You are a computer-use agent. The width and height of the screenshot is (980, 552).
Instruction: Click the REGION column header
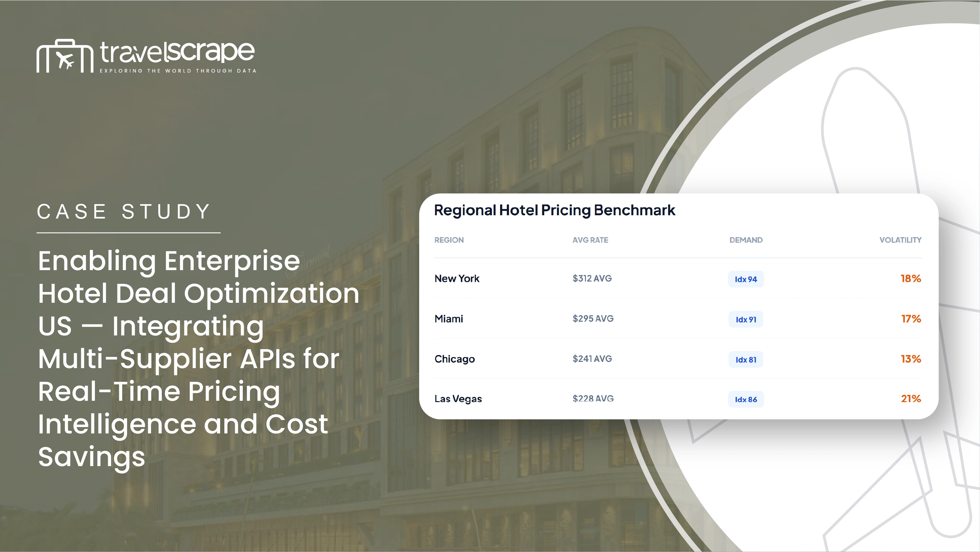(x=449, y=240)
